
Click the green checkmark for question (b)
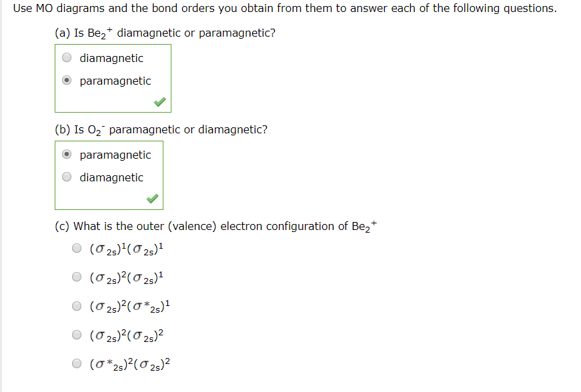tap(151, 199)
